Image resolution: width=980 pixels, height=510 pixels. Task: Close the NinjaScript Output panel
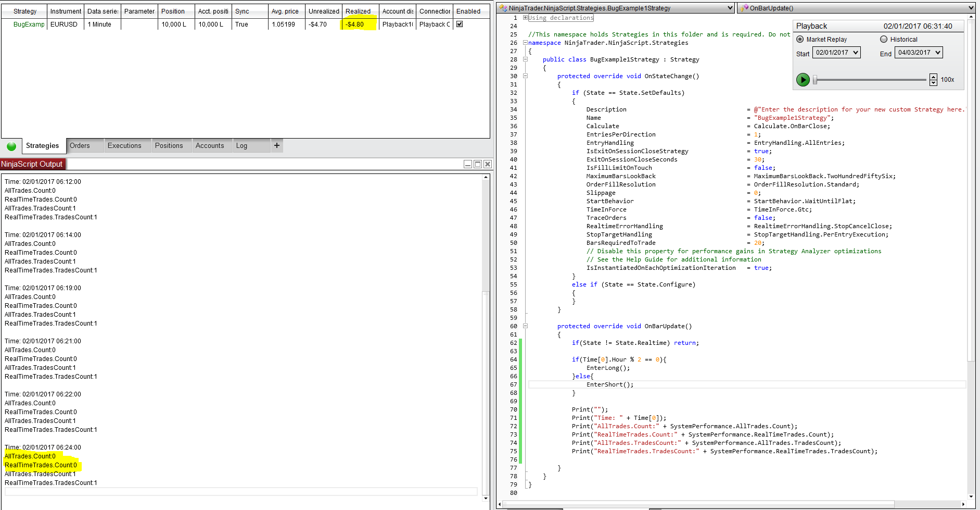(488, 164)
